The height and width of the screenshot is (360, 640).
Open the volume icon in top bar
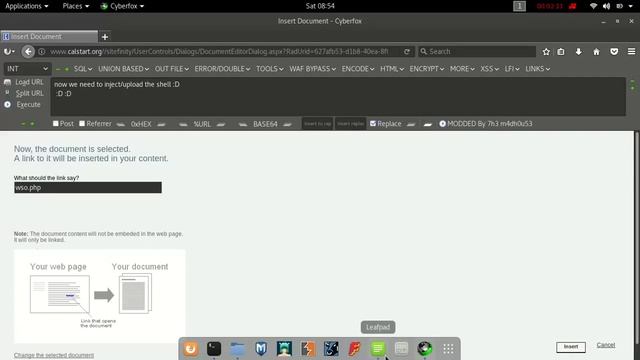pyautogui.click(x=607, y=6)
